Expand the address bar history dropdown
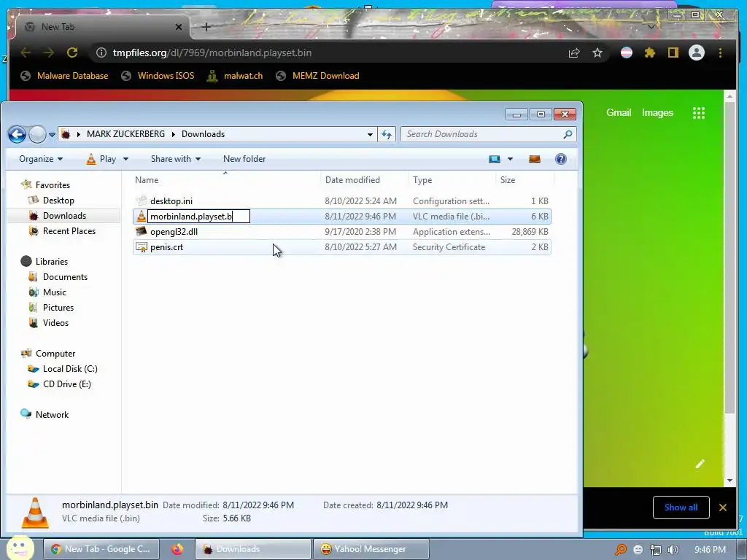The image size is (747, 560). pos(370,135)
